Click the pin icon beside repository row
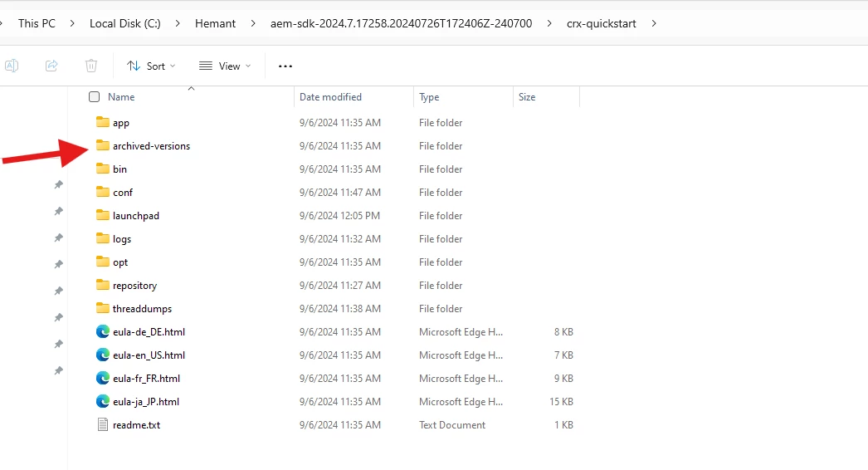 click(58, 291)
